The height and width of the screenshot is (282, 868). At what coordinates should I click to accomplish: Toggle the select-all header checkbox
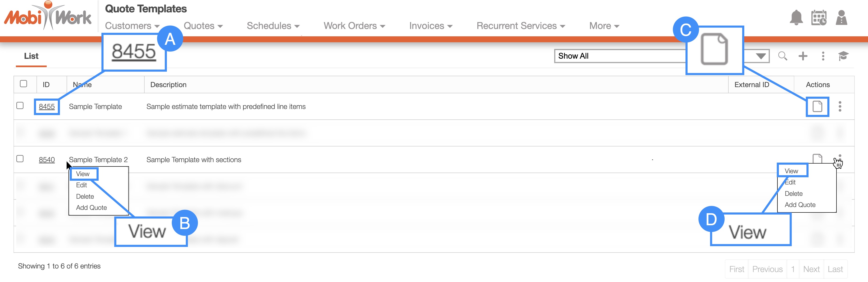(x=23, y=84)
